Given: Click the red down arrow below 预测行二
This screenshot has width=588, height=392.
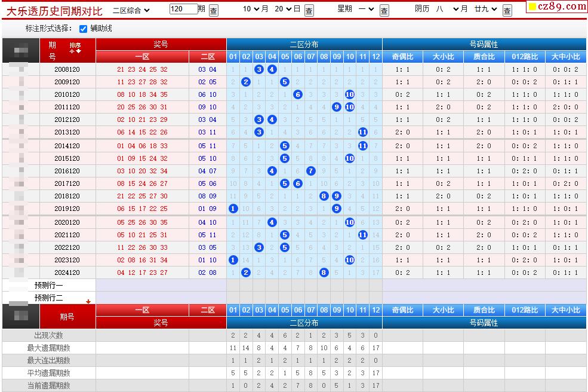Looking at the screenshot, I should coord(88,302).
